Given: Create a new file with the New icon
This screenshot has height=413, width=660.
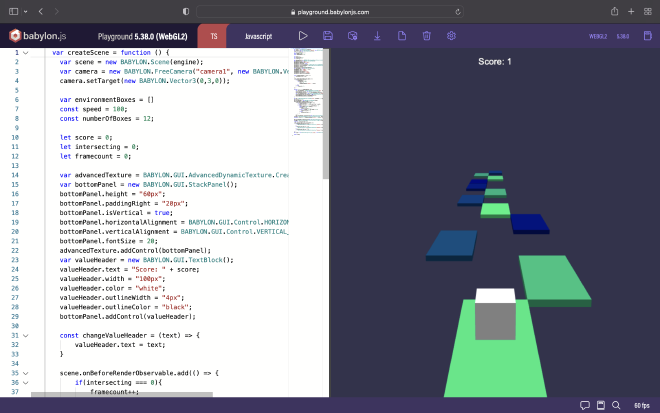Looking at the screenshot, I should point(402,36).
